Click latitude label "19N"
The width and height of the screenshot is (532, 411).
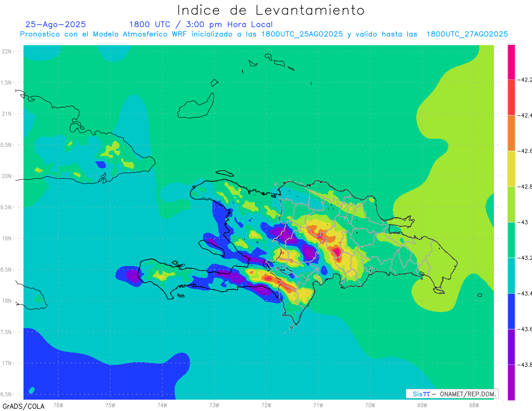point(6,238)
